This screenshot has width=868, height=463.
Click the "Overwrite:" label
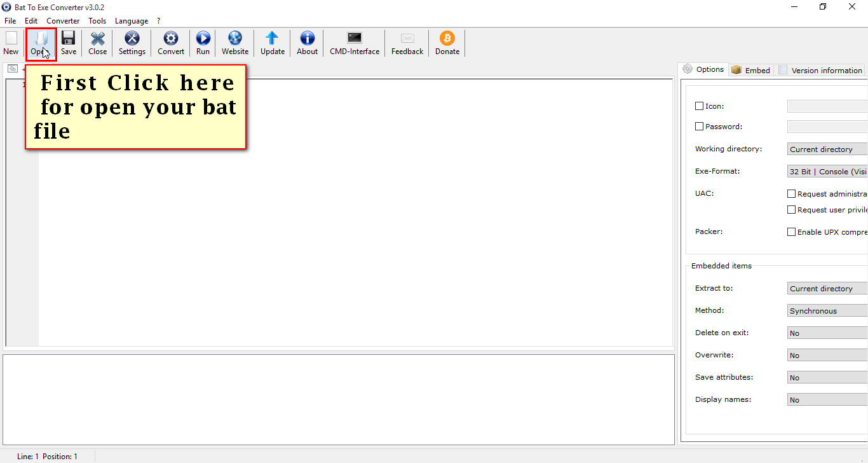coord(715,355)
